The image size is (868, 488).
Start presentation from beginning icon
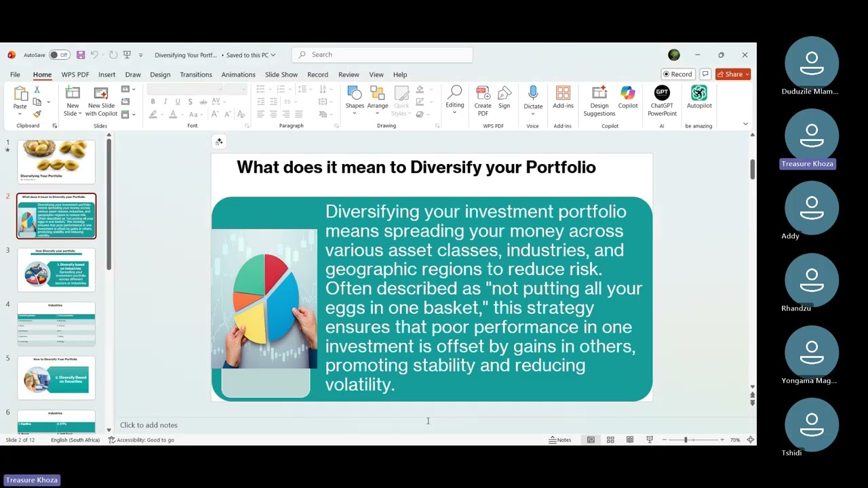[127, 55]
